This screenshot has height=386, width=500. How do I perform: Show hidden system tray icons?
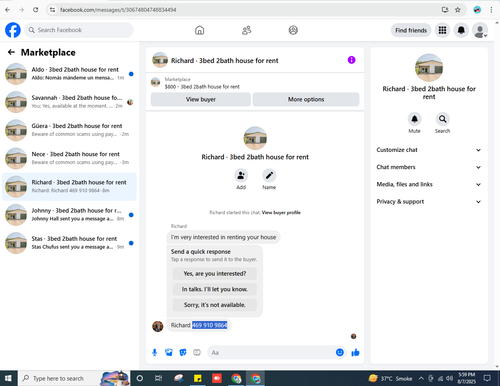[x=421, y=378]
